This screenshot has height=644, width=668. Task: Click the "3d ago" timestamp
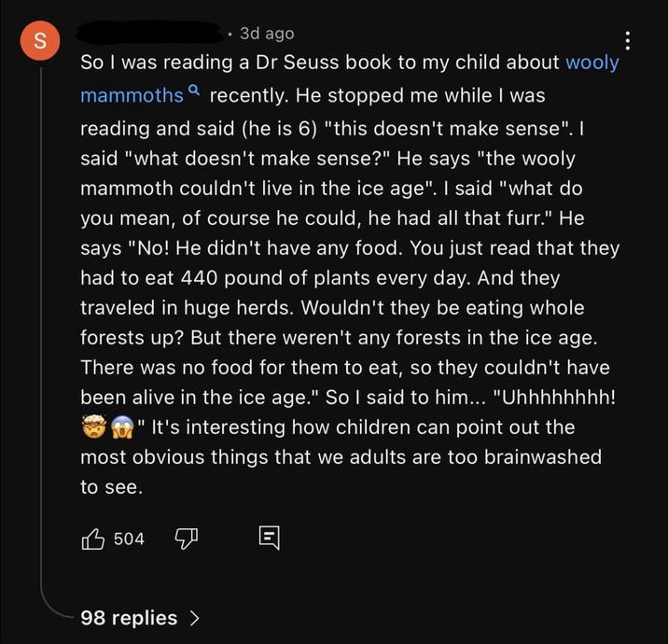(x=266, y=34)
